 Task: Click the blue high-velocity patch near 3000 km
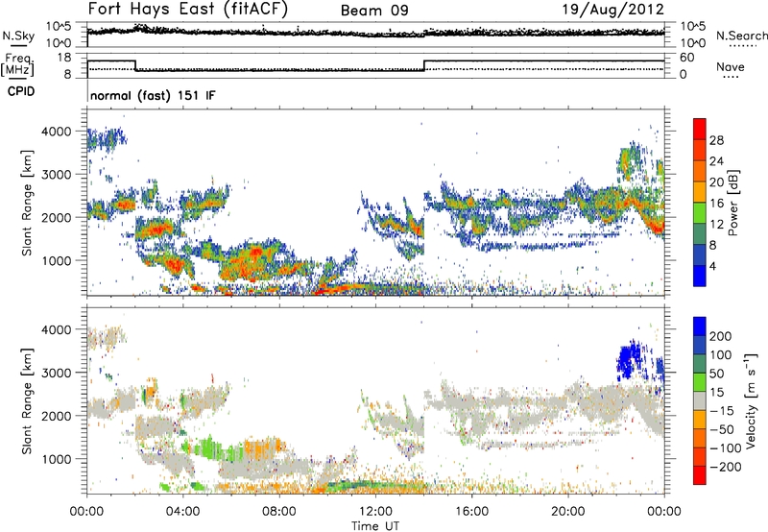click(629, 359)
